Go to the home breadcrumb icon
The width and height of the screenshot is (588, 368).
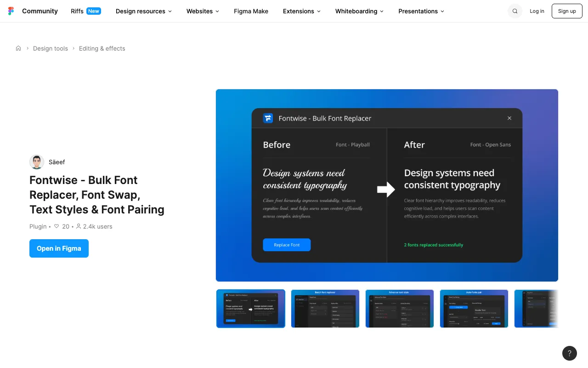pos(18,48)
